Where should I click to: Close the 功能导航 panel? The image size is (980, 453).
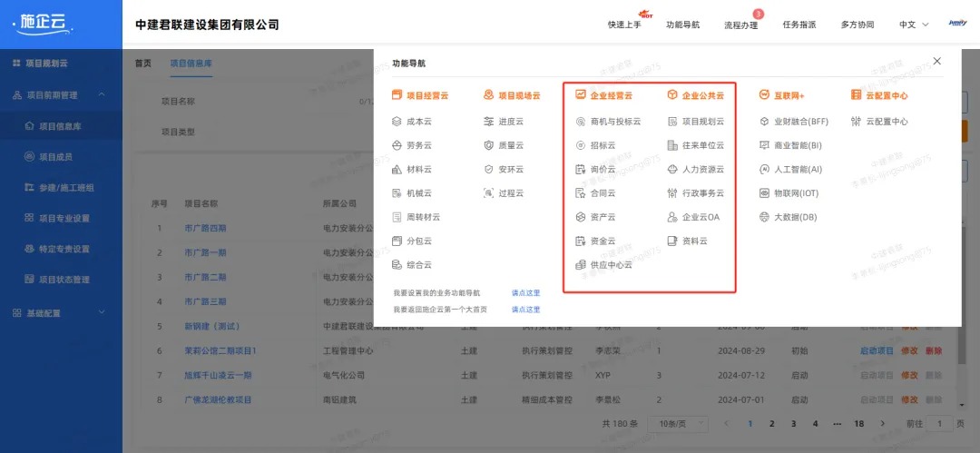tap(936, 61)
